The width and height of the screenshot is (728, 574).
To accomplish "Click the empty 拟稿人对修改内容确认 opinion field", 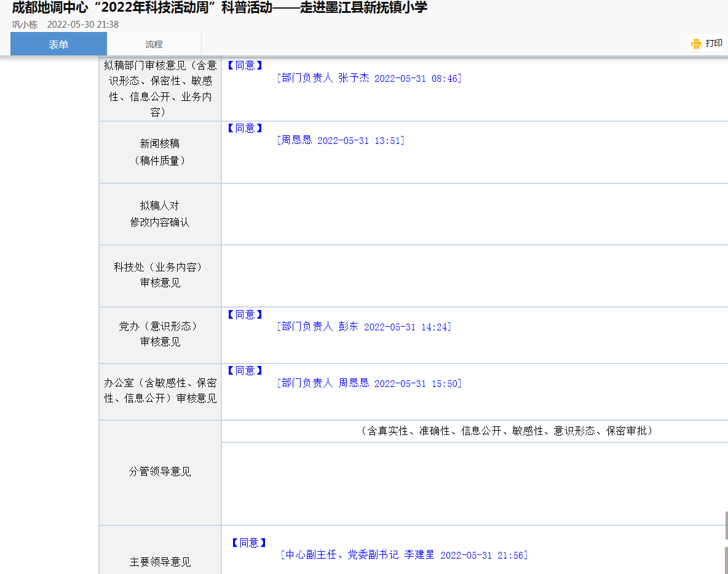I will click(473, 214).
